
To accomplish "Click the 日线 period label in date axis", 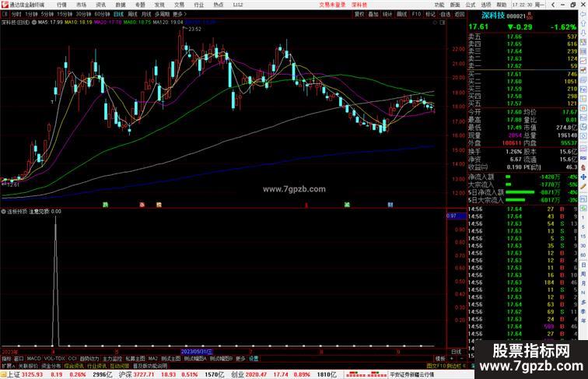I will [x=457, y=352].
